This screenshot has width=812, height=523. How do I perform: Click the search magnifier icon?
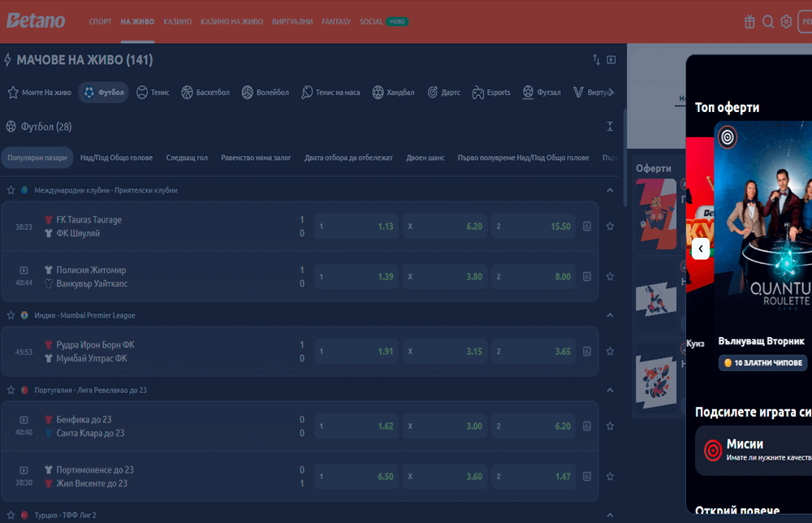(x=768, y=22)
